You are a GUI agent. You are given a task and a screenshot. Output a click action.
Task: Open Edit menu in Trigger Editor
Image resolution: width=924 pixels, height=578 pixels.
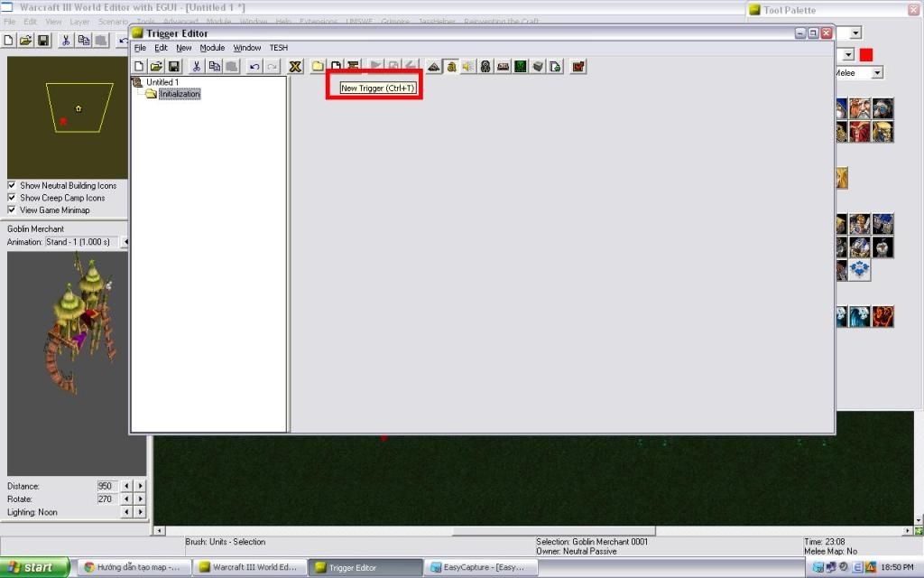coord(161,48)
